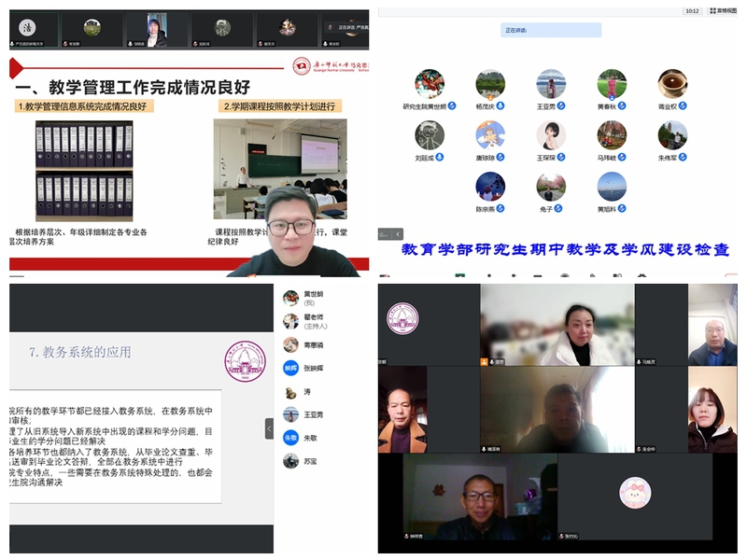This screenshot has width=747, height=560.
Task: Click participant name 苏宝 in the side list
Action: coord(310,461)
